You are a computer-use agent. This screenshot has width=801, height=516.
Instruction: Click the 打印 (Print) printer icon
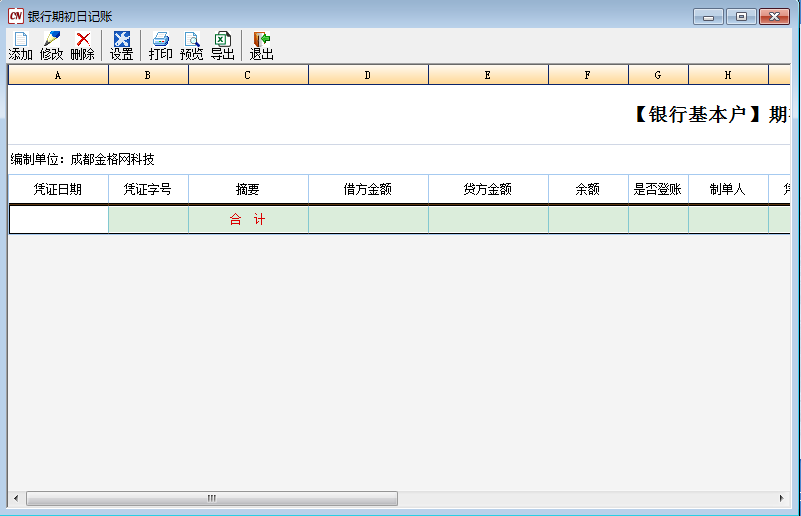(160, 46)
